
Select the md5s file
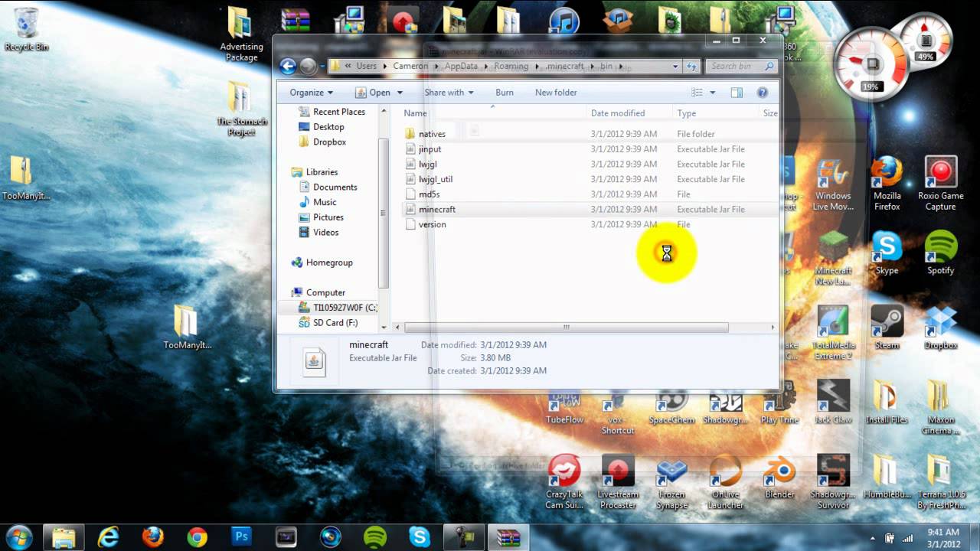[429, 194]
